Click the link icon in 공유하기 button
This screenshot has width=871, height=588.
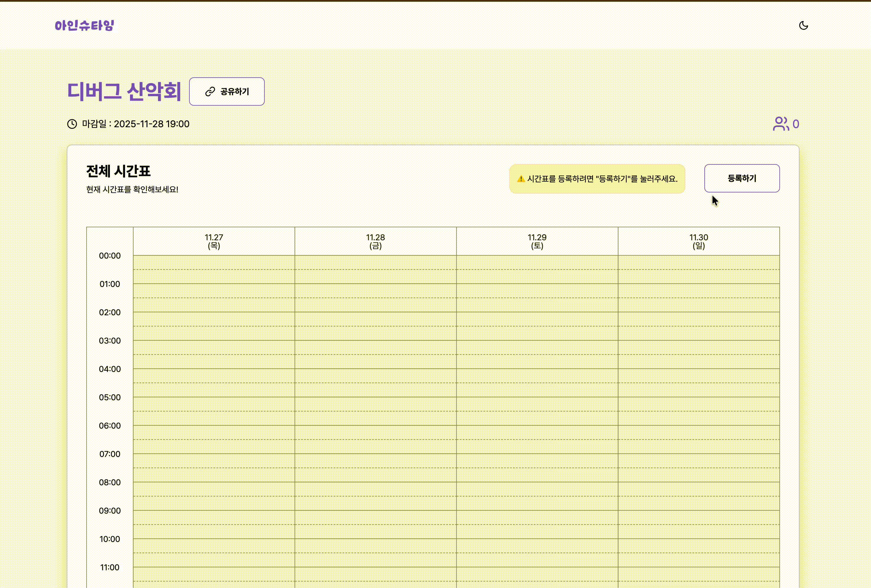[x=210, y=92]
